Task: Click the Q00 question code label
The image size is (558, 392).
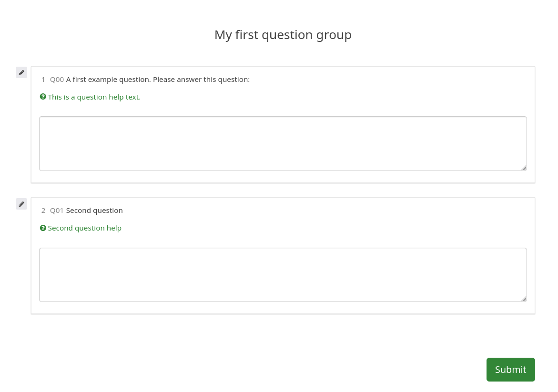Action: click(x=57, y=80)
